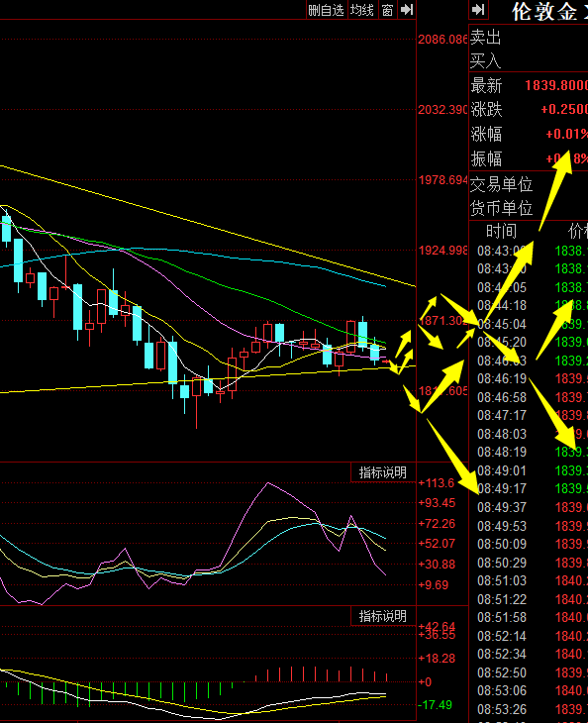Select the 卖出 sell row
The height and width of the screenshot is (723, 588).
click(528, 37)
